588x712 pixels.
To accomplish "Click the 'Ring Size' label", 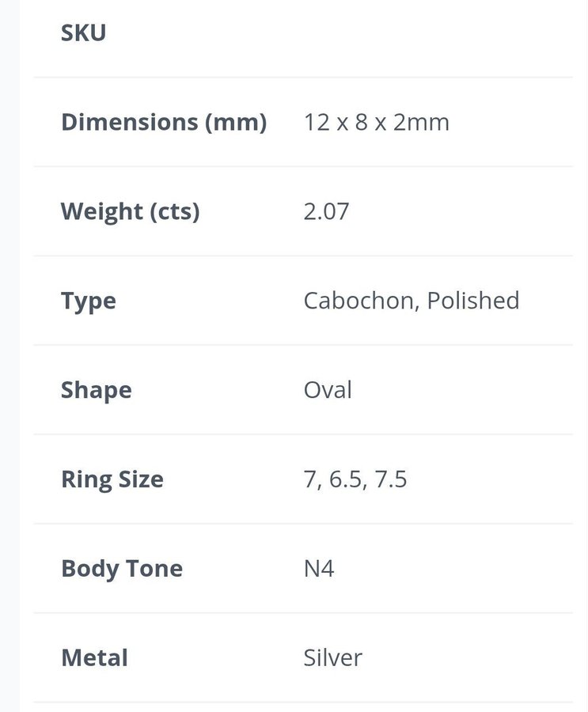I will coord(112,479).
